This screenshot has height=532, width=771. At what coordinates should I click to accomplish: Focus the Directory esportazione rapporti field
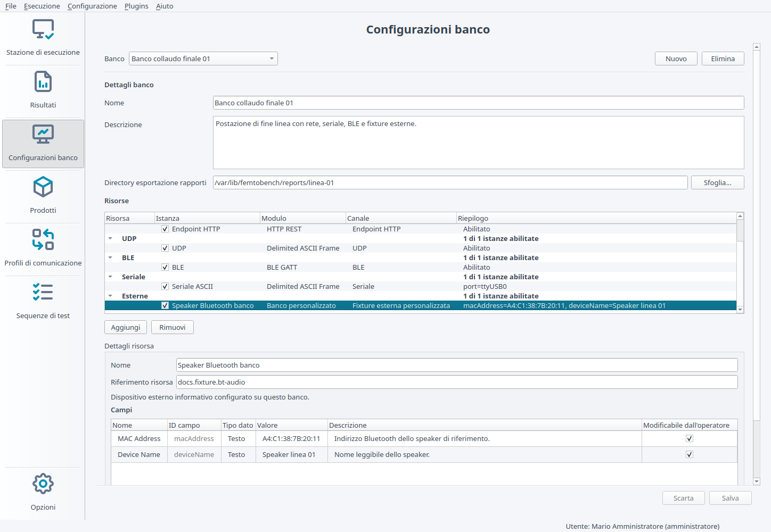coord(450,182)
